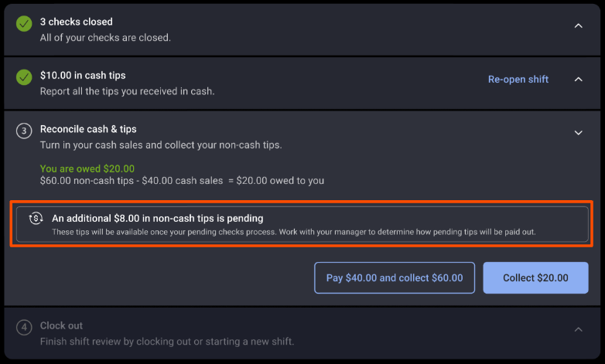This screenshot has width=605, height=364.
Task: Click the Finish shift review description text
Action: click(x=166, y=342)
